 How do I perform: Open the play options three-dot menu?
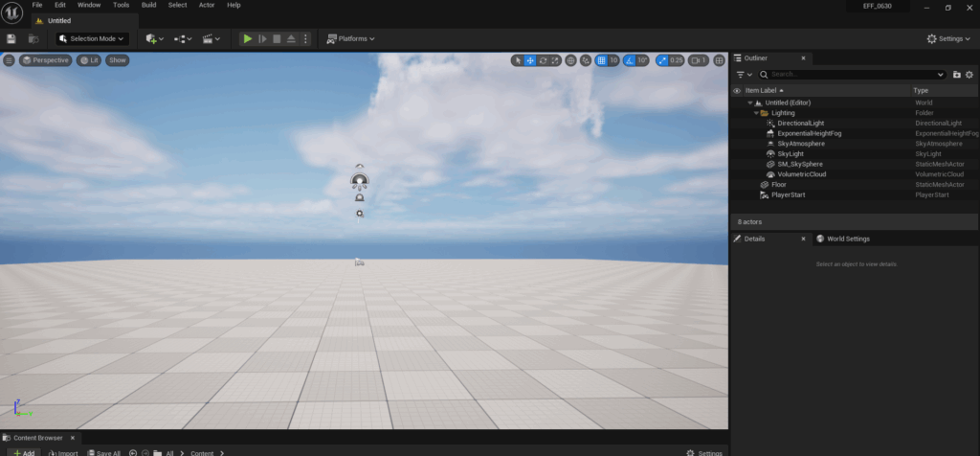[x=305, y=38]
